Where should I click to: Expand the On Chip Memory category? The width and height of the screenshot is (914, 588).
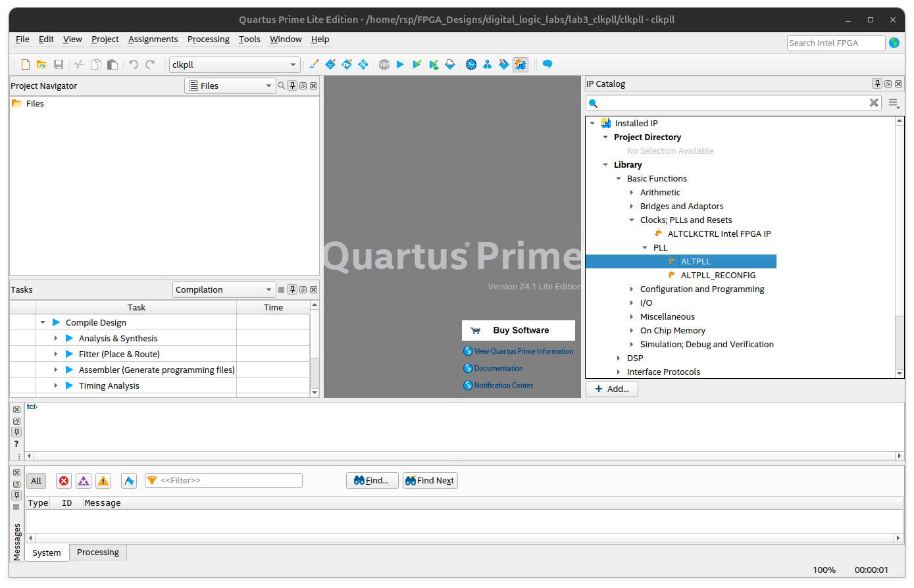[x=632, y=331]
